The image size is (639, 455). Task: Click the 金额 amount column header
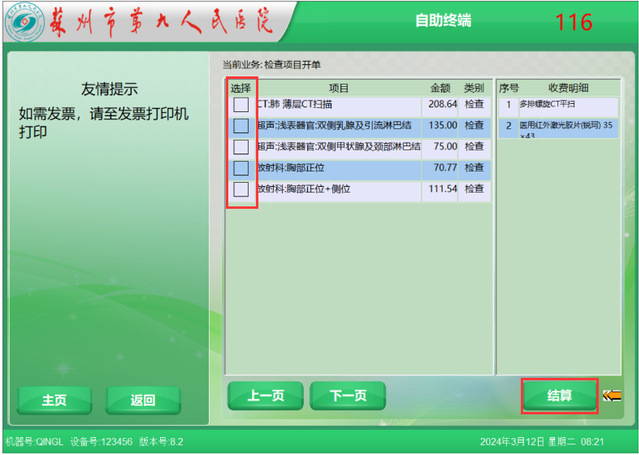(441, 88)
